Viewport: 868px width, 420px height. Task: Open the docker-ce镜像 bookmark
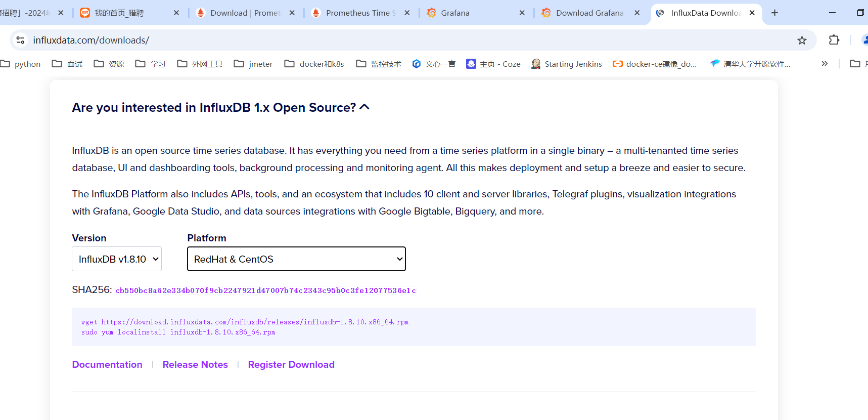pos(654,64)
